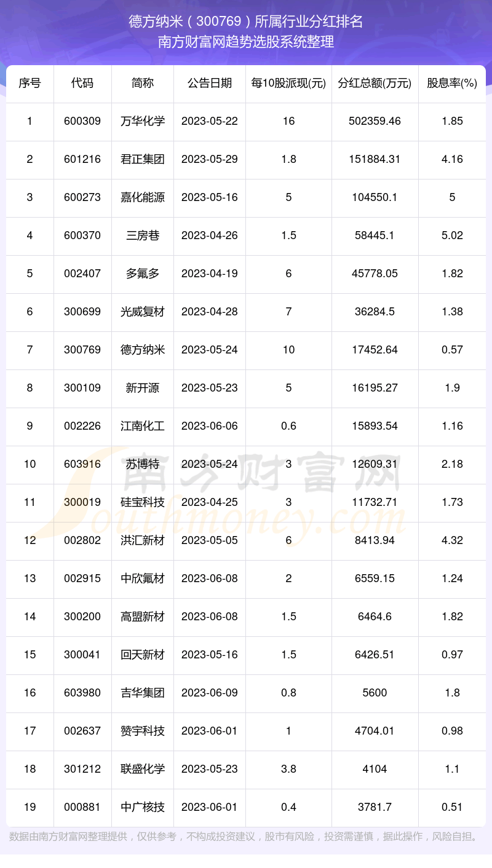Click the 序号 column header

(30, 83)
